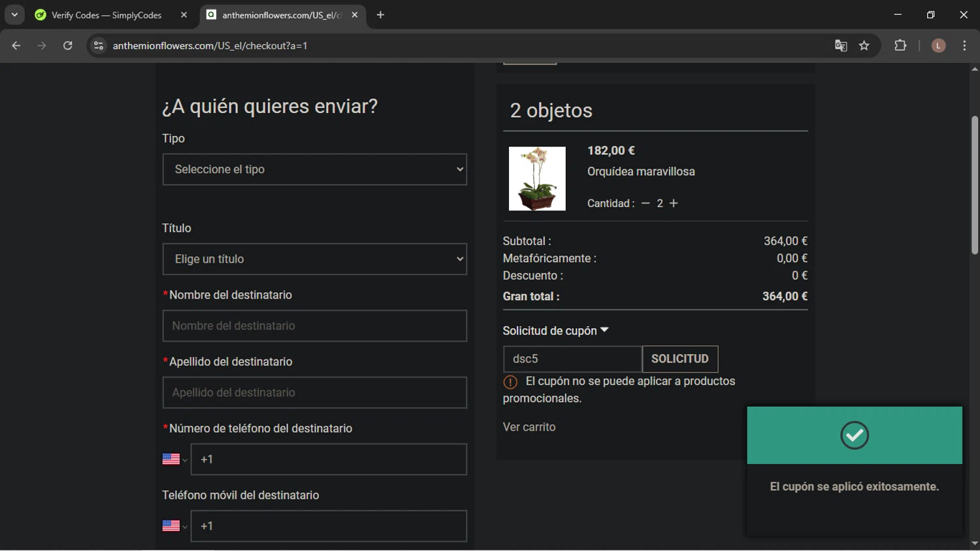Click the coupon code field containing dsc5
Screen dimensions: 980x551
(x=572, y=359)
